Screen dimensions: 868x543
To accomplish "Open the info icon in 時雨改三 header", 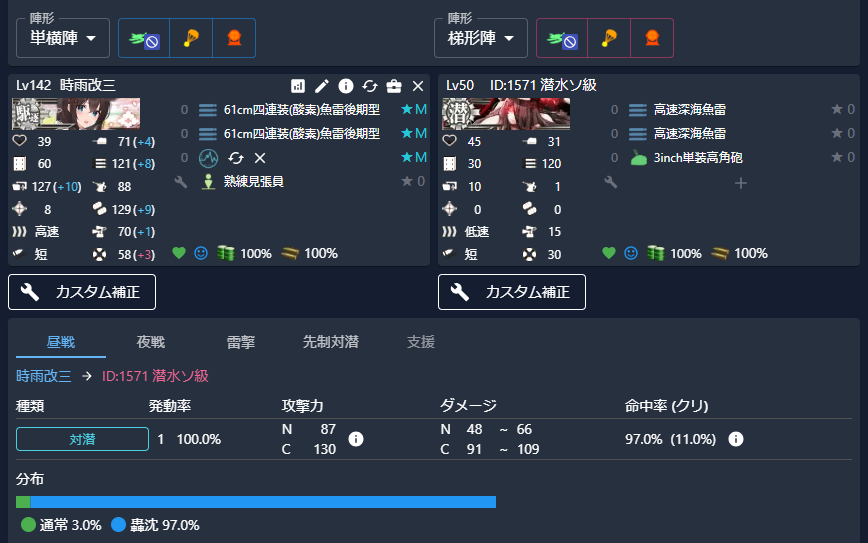I will click(x=345, y=86).
